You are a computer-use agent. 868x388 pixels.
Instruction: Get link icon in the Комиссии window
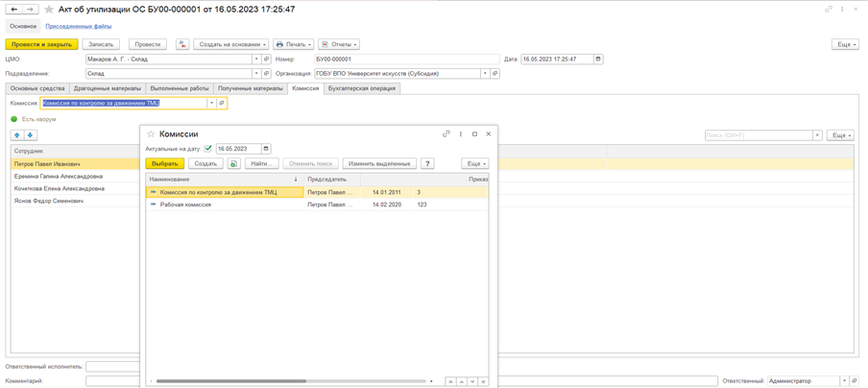point(446,133)
